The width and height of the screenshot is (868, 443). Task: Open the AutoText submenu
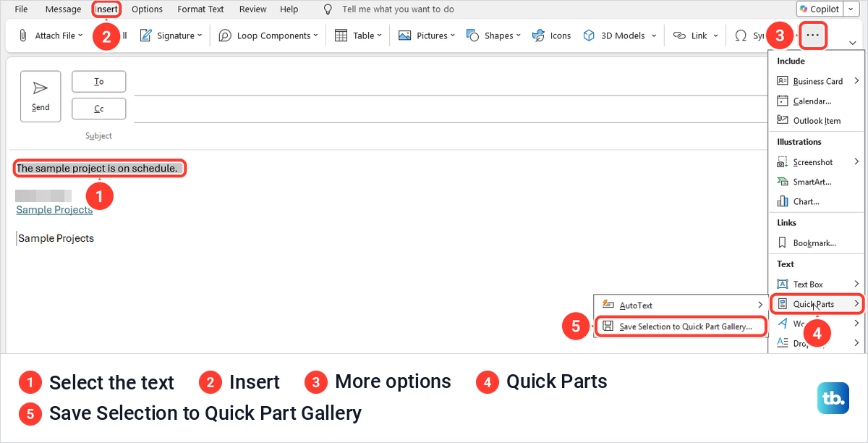tap(681, 305)
